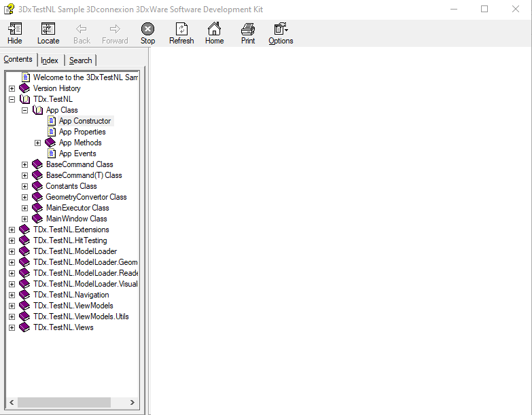This screenshot has height=415, width=532.
Task: Click the Locate toolbar icon
Action: (48, 33)
